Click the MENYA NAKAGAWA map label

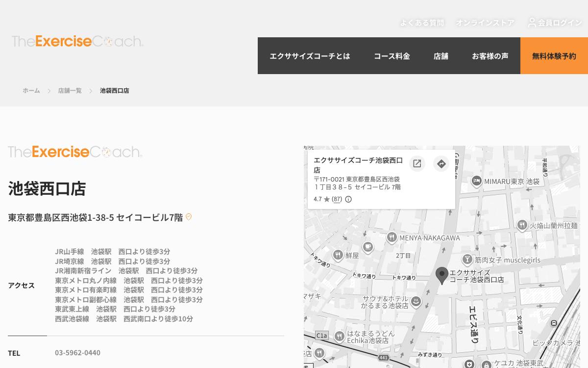tap(430, 238)
